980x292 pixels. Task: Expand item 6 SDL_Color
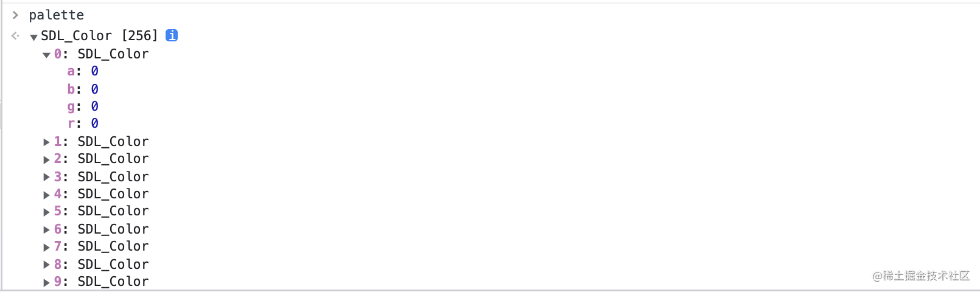[46, 229]
